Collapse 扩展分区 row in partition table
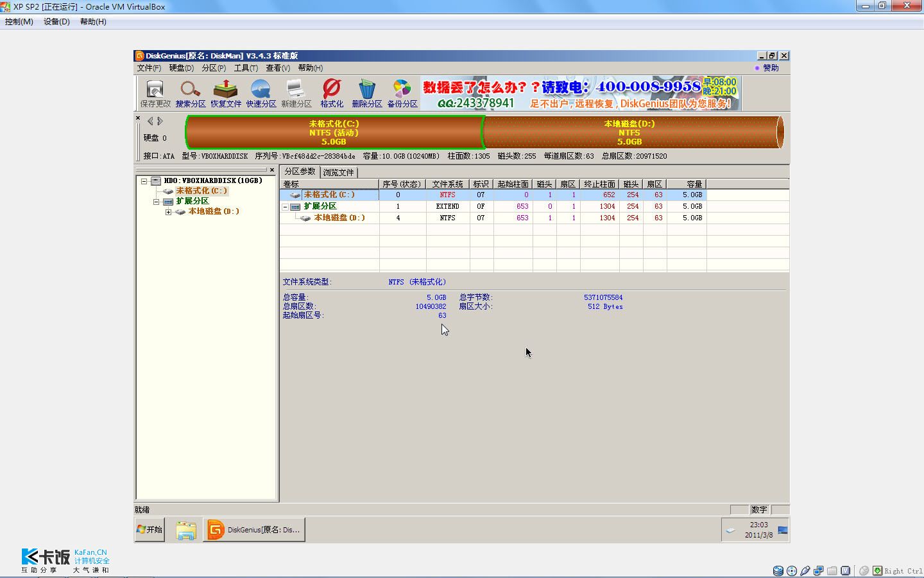 click(285, 207)
